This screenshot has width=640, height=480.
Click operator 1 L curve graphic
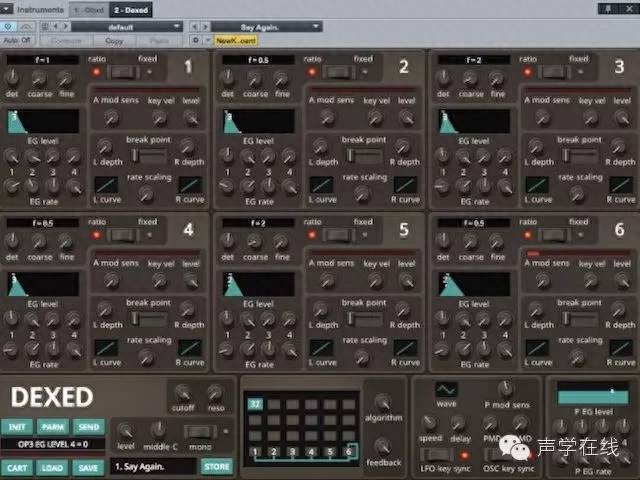pyautogui.click(x=107, y=185)
